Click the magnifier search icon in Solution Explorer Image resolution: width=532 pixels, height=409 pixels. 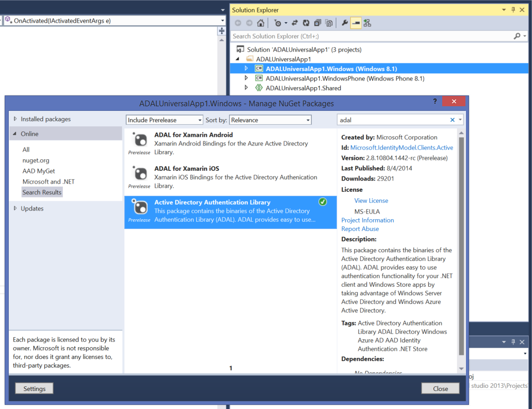pos(517,36)
